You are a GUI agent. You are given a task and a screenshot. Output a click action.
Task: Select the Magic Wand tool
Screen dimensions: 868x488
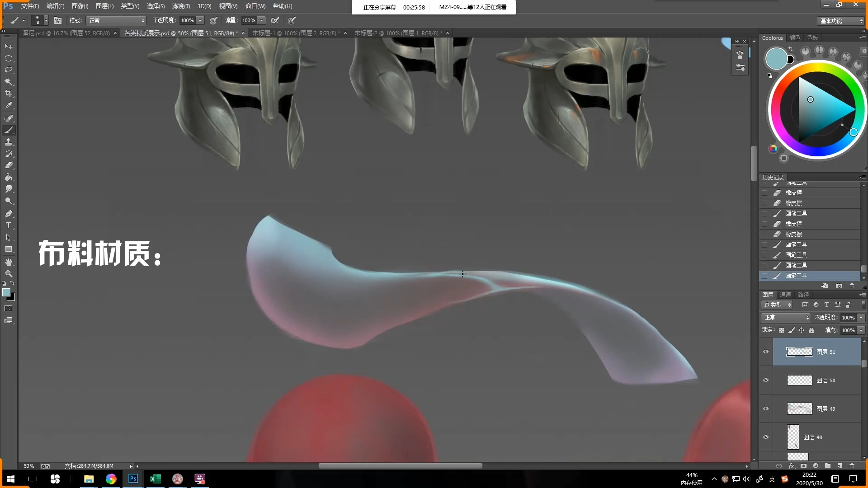pyautogui.click(x=9, y=82)
